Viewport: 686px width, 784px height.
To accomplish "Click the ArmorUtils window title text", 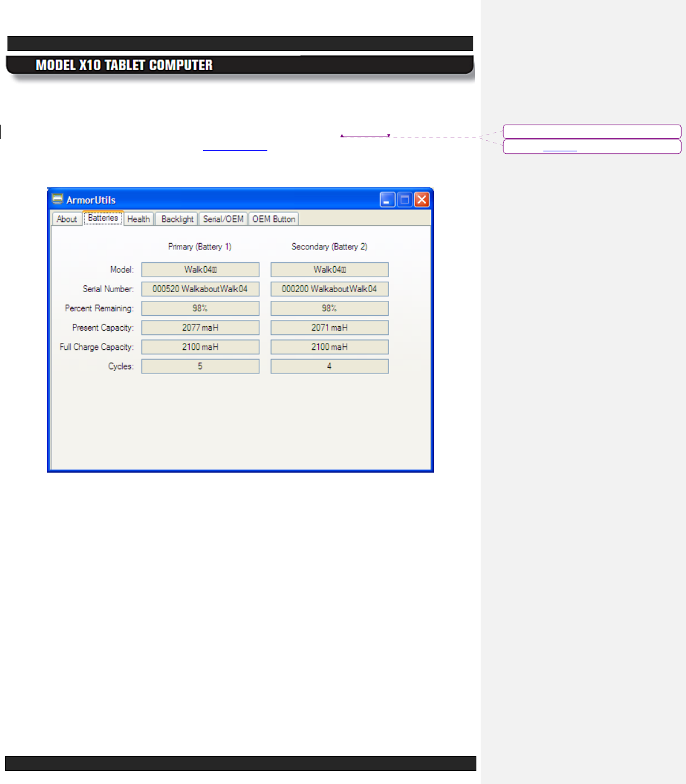I will tap(91, 200).
